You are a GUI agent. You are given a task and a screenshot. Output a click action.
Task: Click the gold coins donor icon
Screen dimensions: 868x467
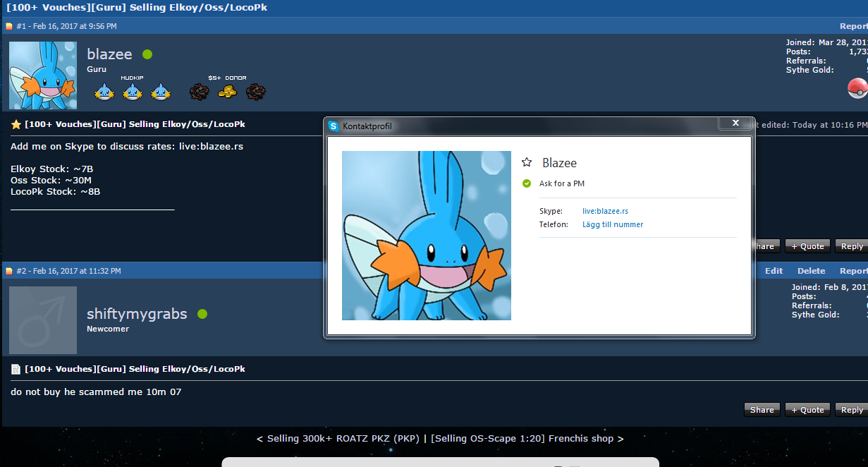227,91
